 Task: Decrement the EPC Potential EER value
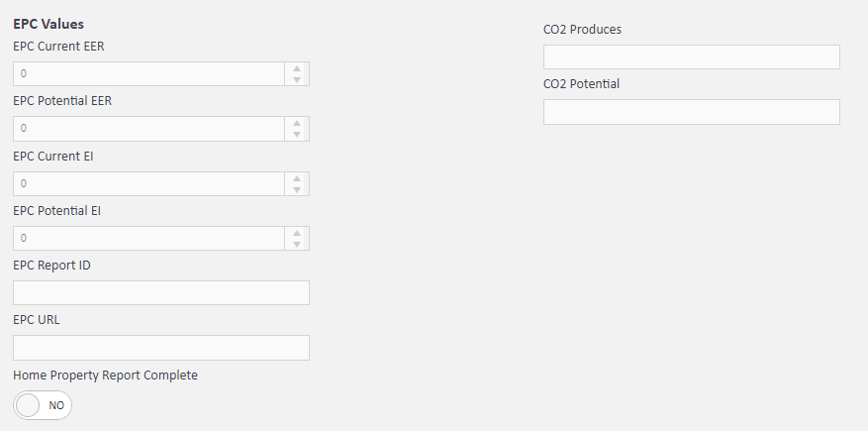(297, 135)
